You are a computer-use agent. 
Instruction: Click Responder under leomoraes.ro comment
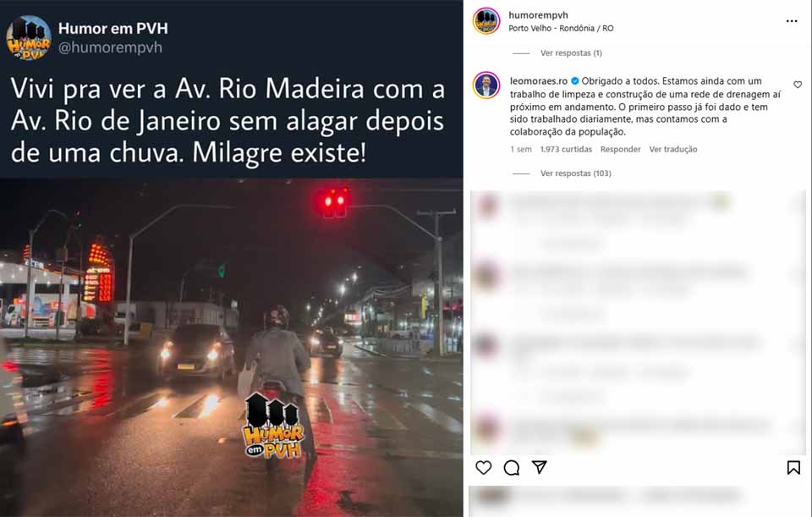tap(620, 149)
